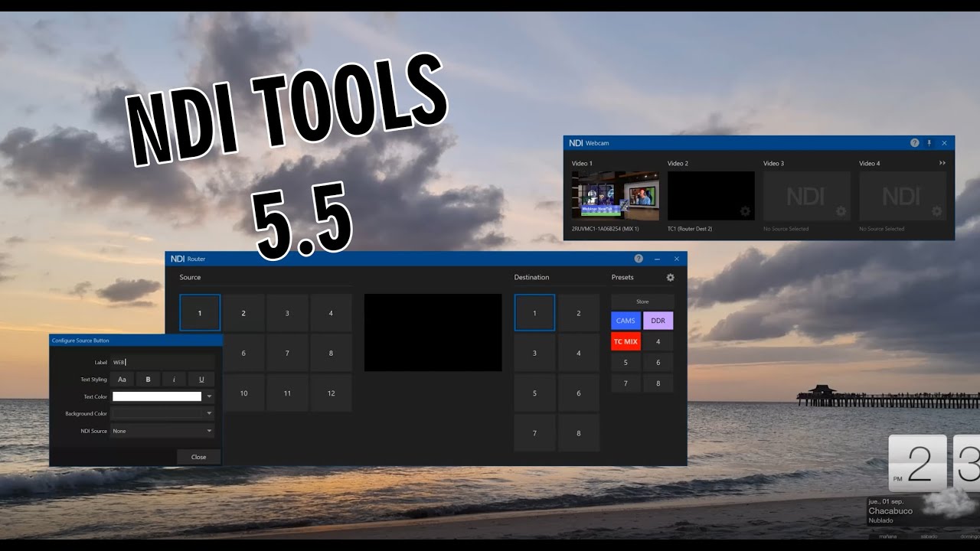980x551 pixels.
Task: Select preset slot 4
Action: pyautogui.click(x=658, y=341)
